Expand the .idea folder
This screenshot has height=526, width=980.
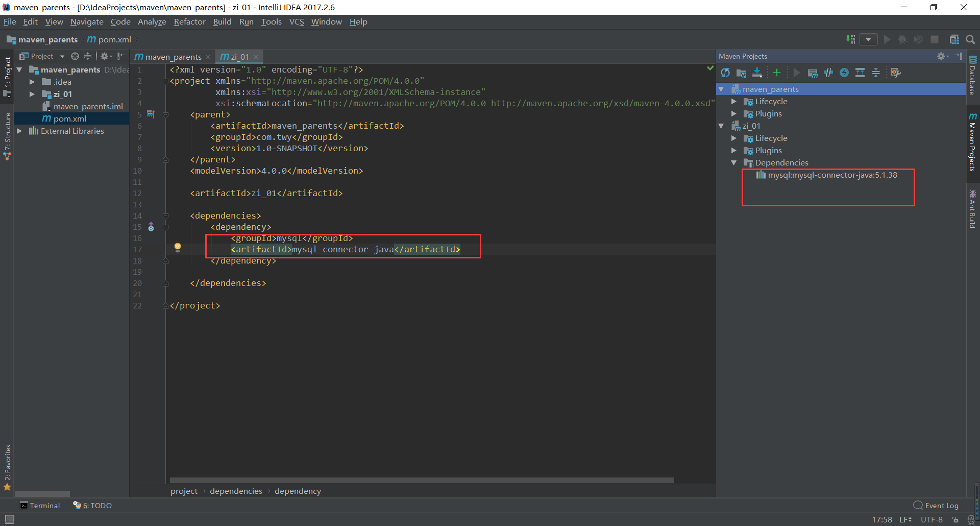pyautogui.click(x=32, y=82)
